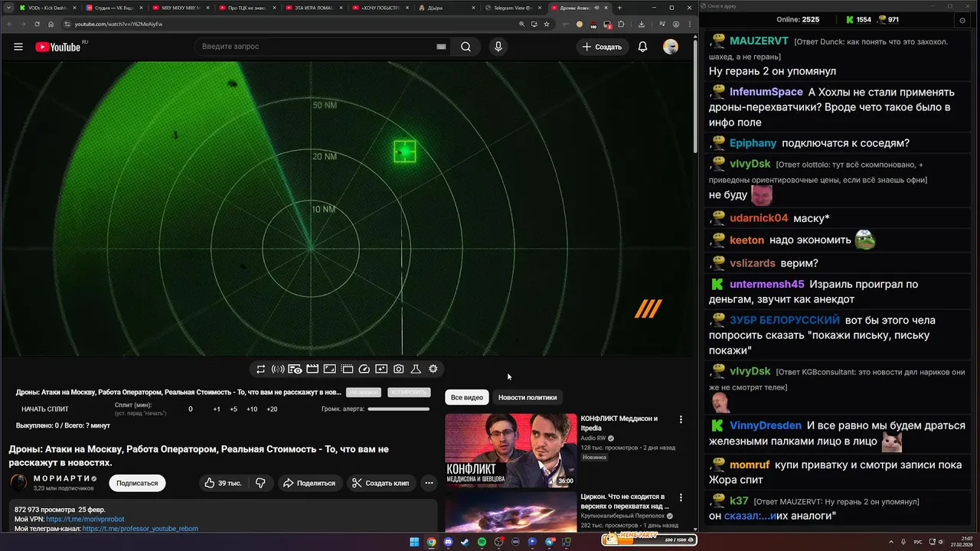
Task: Open the extension settings gear under video
Action: tap(433, 369)
